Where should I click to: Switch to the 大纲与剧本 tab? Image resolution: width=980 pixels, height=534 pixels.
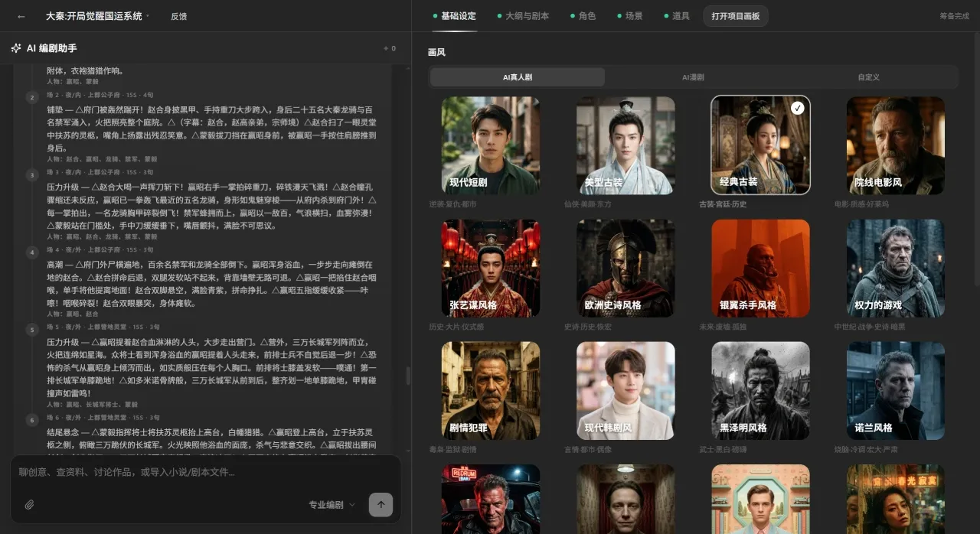pos(523,16)
